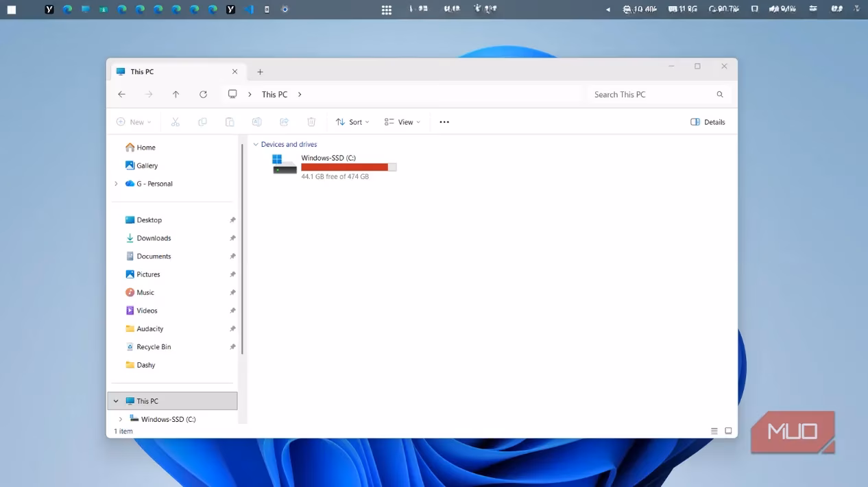Navigate up one folder level

176,94
